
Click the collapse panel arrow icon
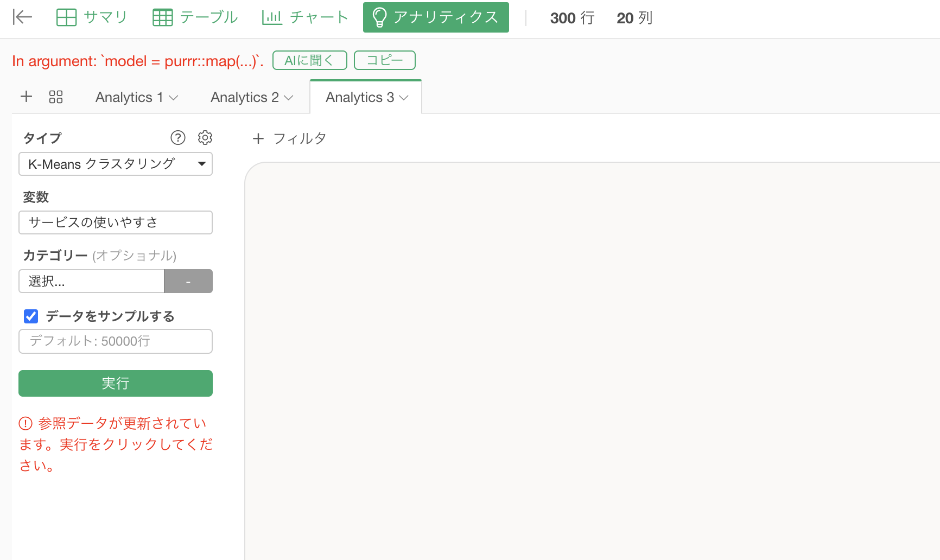pos(22,17)
